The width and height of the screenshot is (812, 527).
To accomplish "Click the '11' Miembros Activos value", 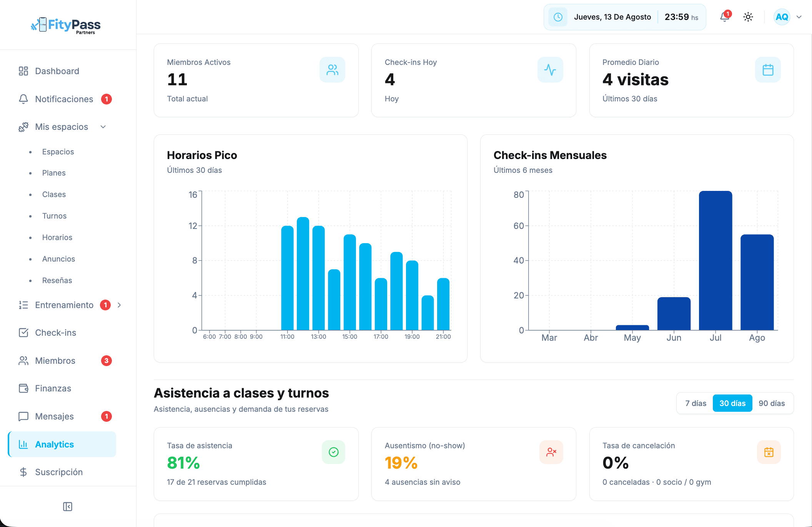I will [177, 80].
